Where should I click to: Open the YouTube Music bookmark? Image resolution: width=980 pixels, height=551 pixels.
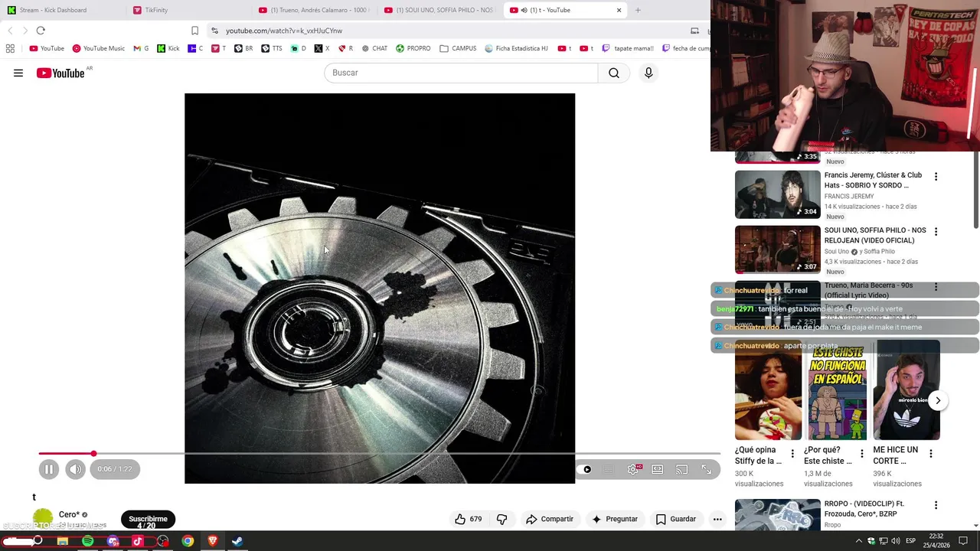[99, 48]
